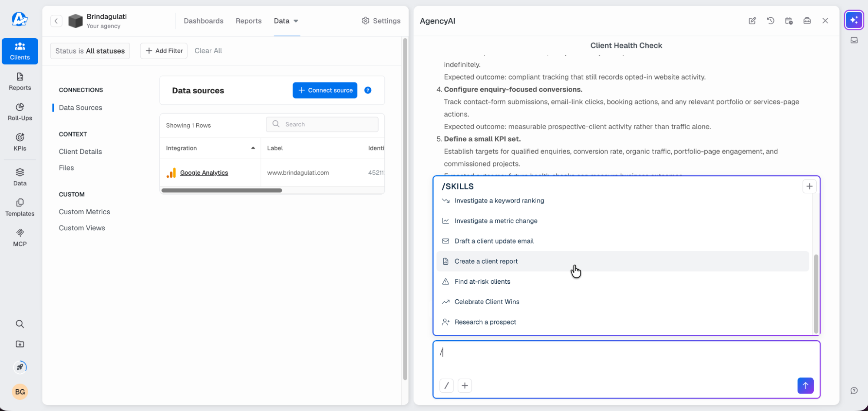Image resolution: width=868 pixels, height=411 pixels.
Task: Open Clients in the left sidebar
Action: [x=20, y=51]
